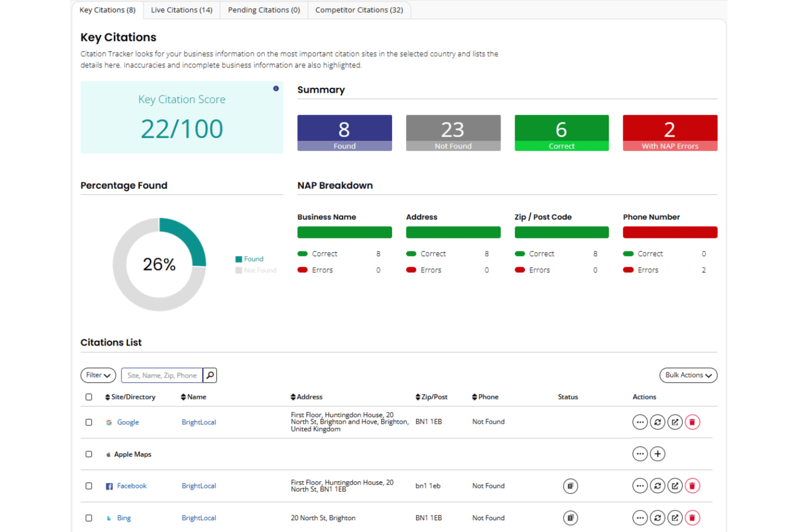Expand the Filter dropdown

click(x=98, y=375)
